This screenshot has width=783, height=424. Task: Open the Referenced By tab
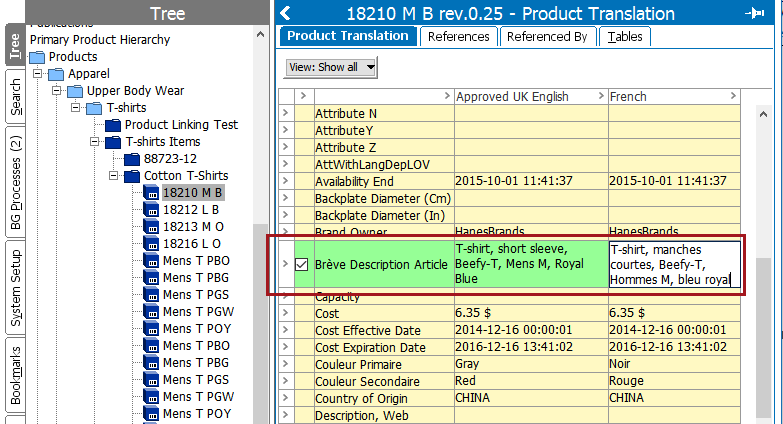click(x=546, y=36)
